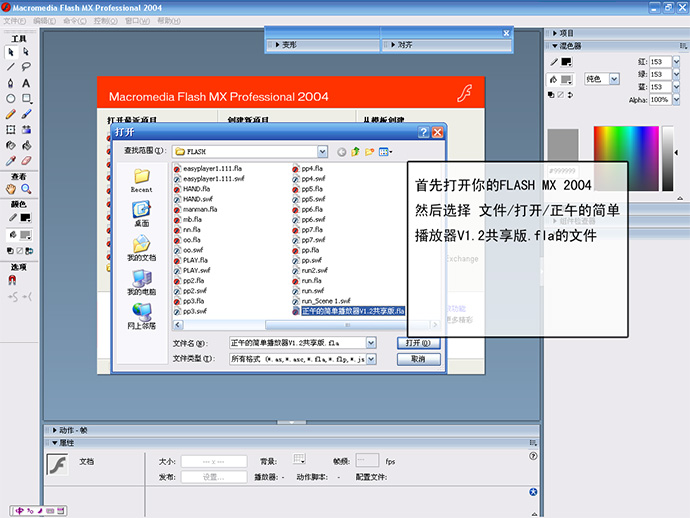Open the Alpha value slider dropdown

(x=676, y=100)
